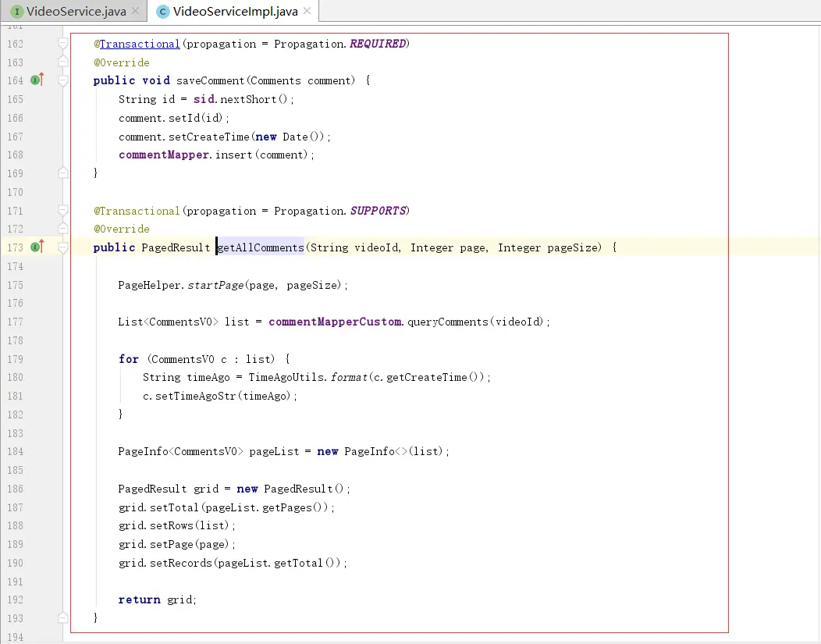Click the REQUIRED propagation constant
This screenshot has height=644, width=821.
(378, 44)
